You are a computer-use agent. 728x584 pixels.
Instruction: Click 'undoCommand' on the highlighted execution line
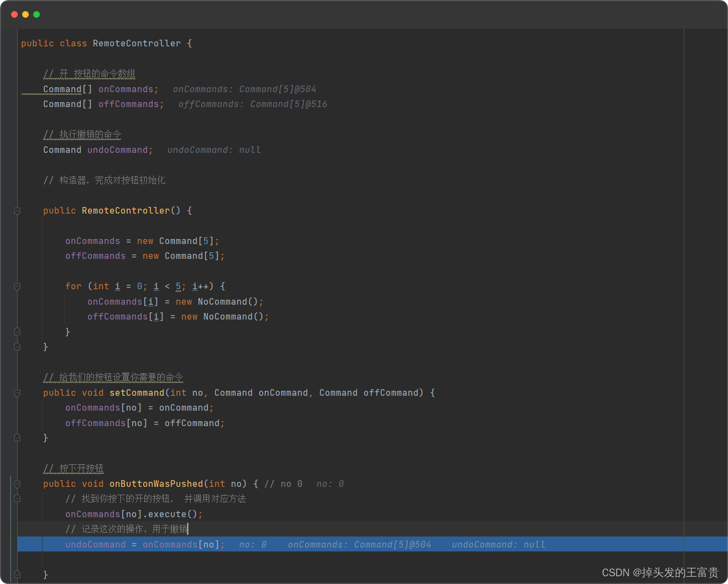pos(96,545)
